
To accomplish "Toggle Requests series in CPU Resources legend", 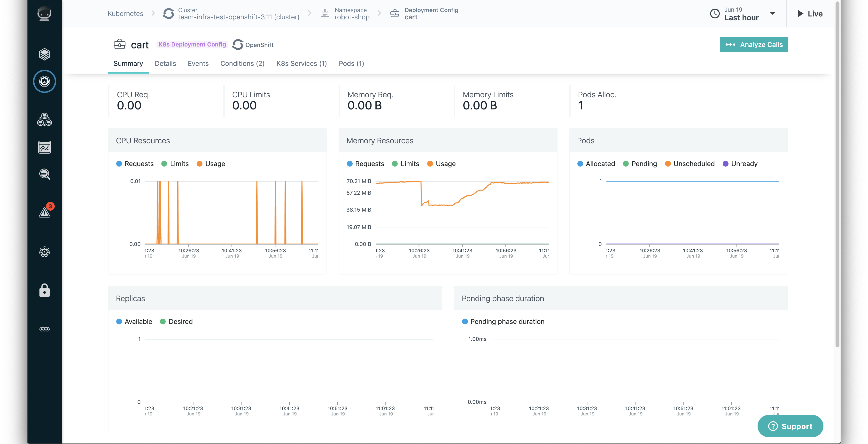I will (135, 164).
